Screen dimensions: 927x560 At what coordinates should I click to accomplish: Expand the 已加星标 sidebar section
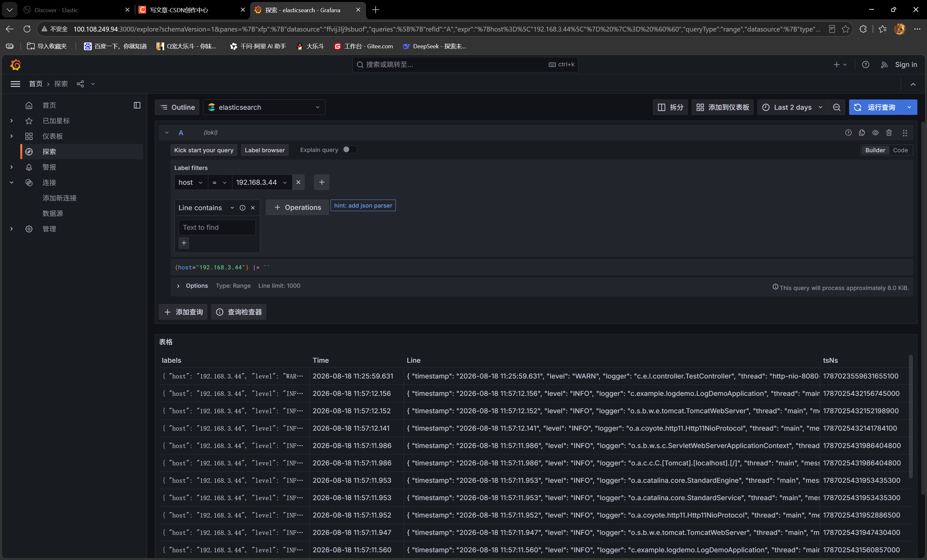12,121
